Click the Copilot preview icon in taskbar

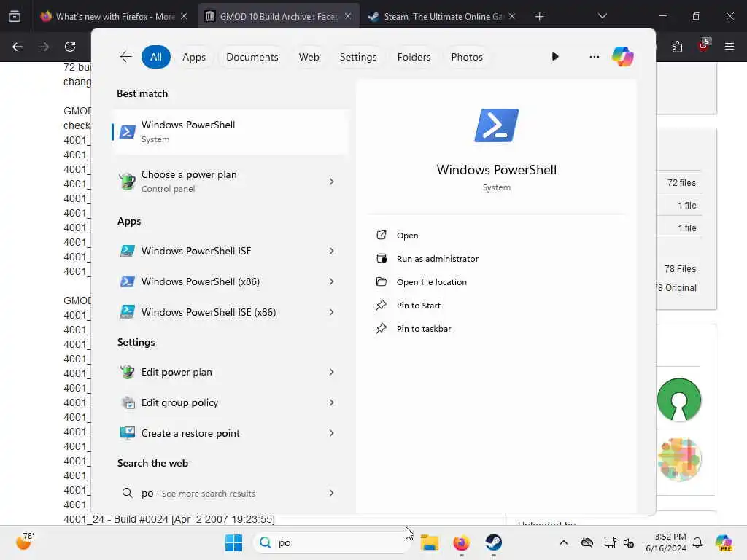pyautogui.click(x=724, y=542)
